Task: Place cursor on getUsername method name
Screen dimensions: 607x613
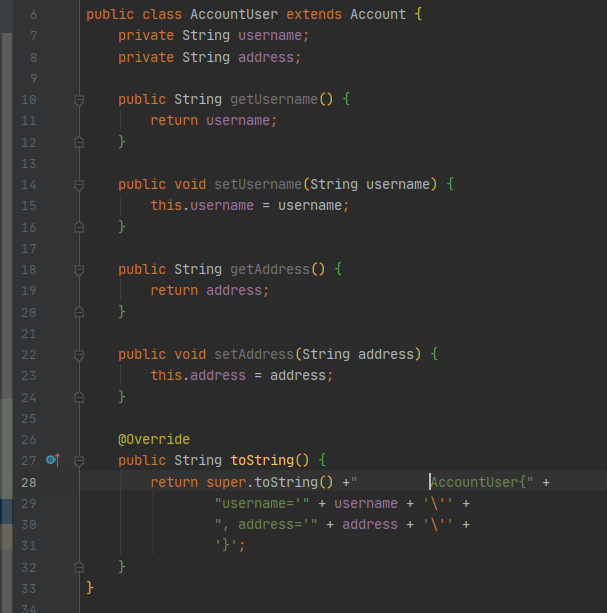Action: (x=274, y=99)
